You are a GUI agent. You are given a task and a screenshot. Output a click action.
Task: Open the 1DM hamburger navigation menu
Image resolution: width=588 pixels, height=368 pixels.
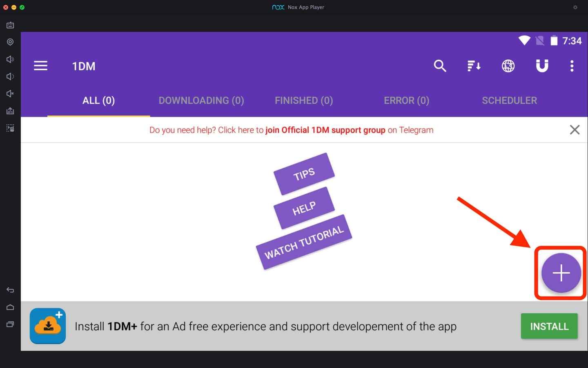[x=40, y=66]
